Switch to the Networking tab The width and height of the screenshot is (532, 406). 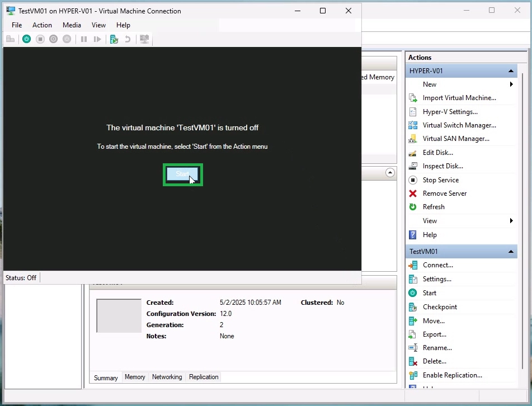coord(167,376)
